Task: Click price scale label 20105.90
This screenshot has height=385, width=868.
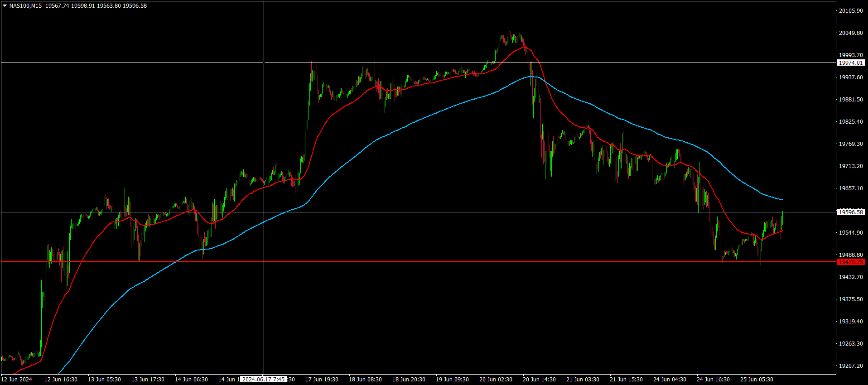Action: click(851, 10)
